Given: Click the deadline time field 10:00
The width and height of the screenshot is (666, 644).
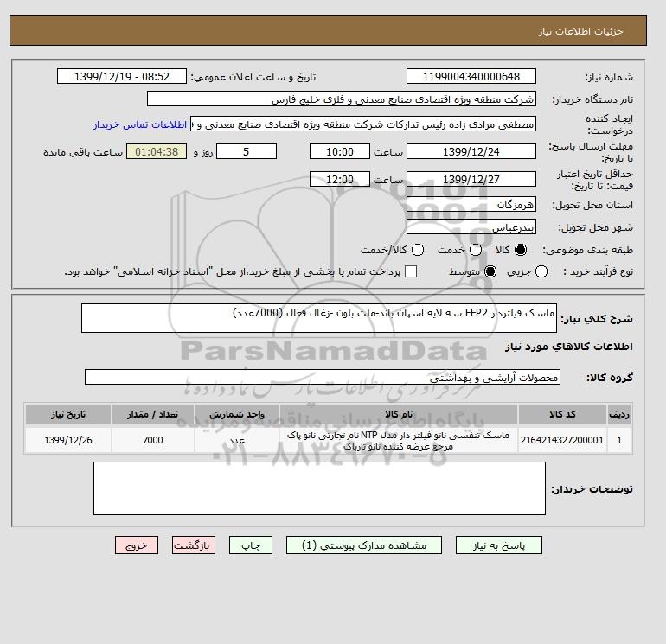Looking at the screenshot, I should [340, 151].
